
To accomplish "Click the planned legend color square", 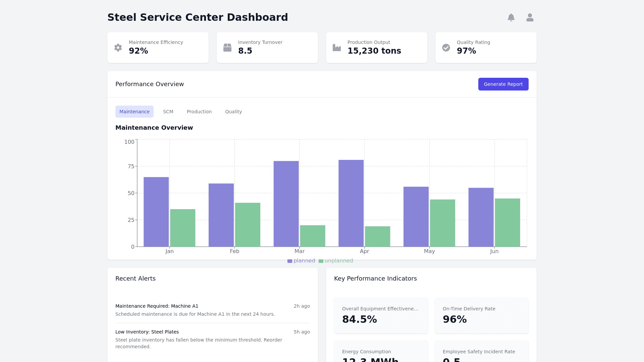I will click(290, 261).
